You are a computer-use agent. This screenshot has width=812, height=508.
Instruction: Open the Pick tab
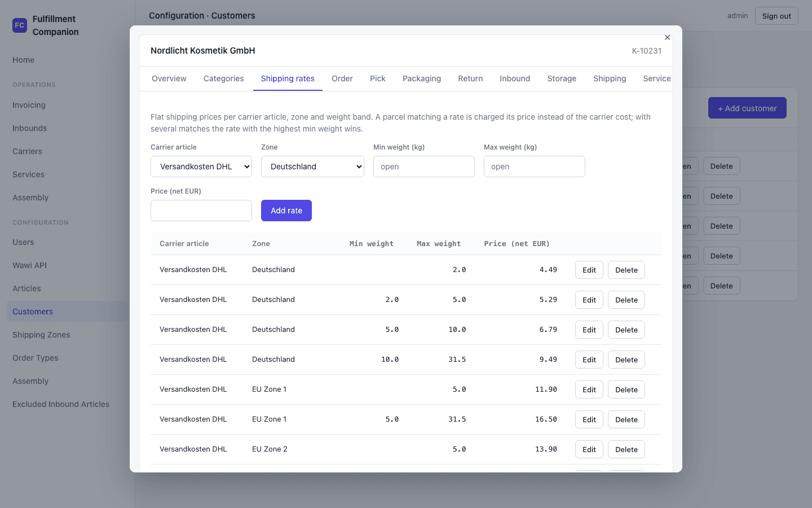[378, 78]
